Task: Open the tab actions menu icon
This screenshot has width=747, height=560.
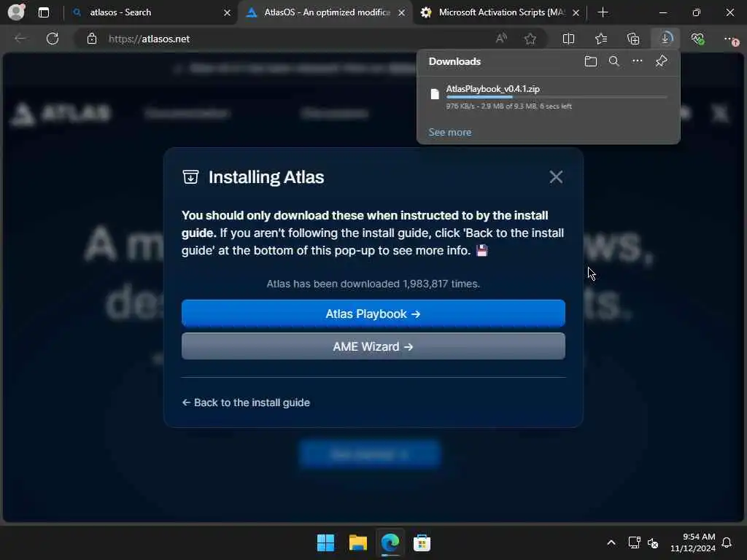Action: pyautogui.click(x=44, y=12)
